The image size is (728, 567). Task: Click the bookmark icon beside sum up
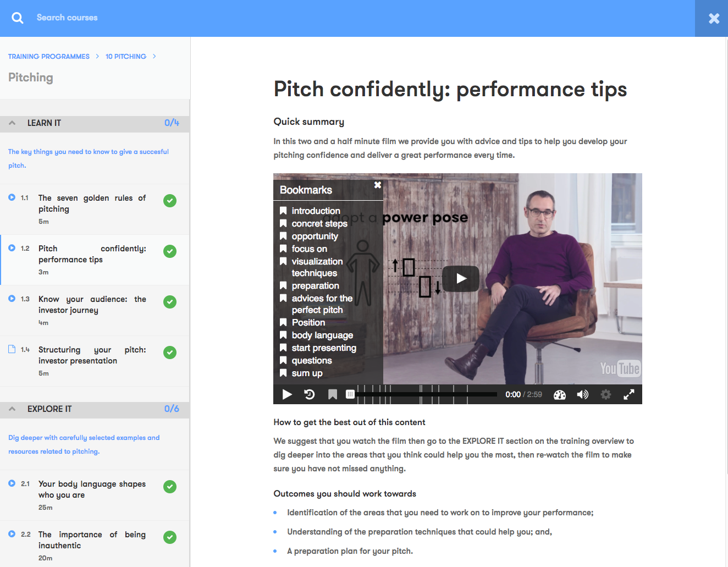point(283,373)
